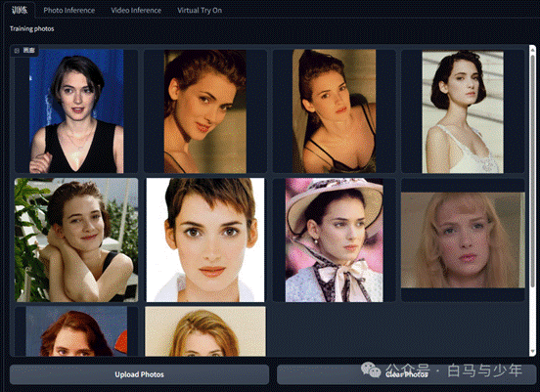Select the photo with the wide-brim hat

(x=334, y=240)
